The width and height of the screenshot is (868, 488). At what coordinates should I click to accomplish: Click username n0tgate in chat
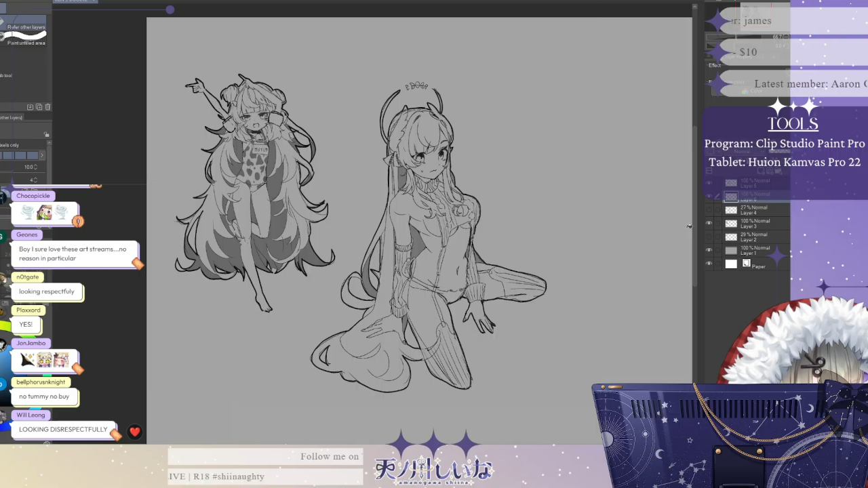(28, 277)
